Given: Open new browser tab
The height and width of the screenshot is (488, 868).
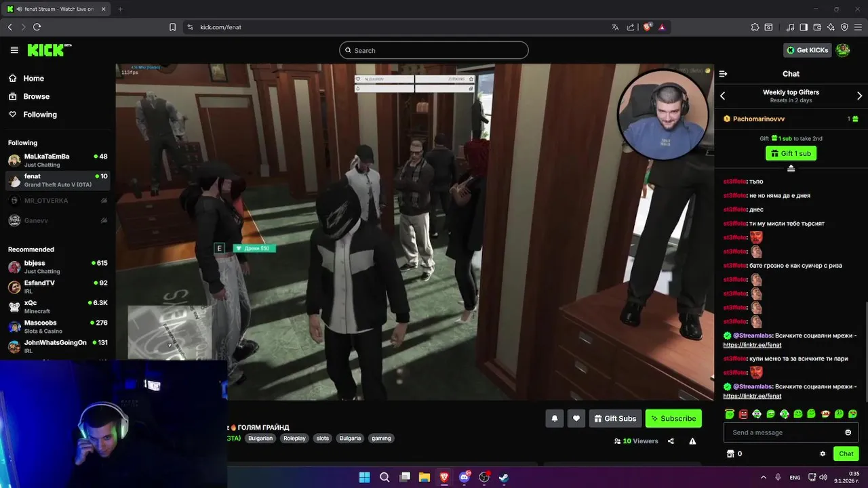Looking at the screenshot, I should (x=120, y=9).
